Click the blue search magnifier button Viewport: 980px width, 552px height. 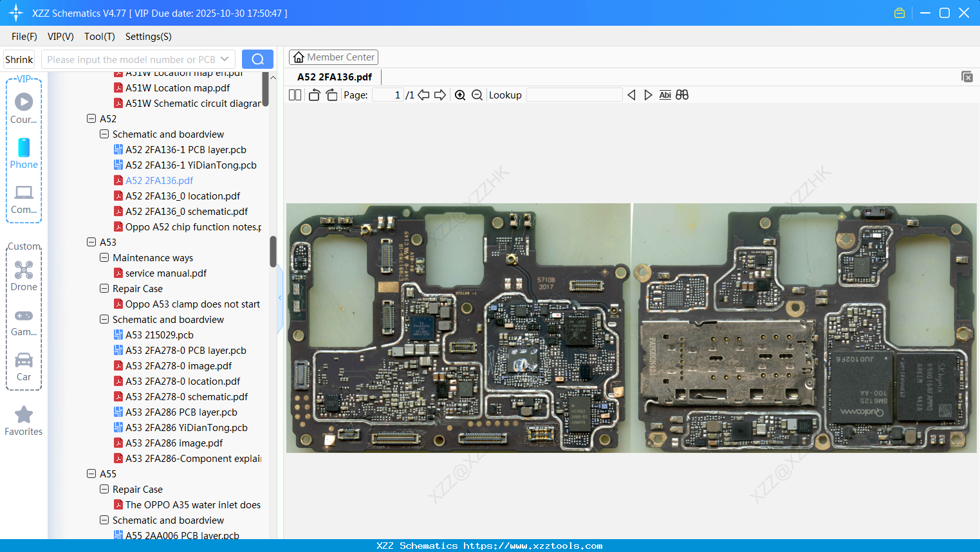pyautogui.click(x=257, y=59)
